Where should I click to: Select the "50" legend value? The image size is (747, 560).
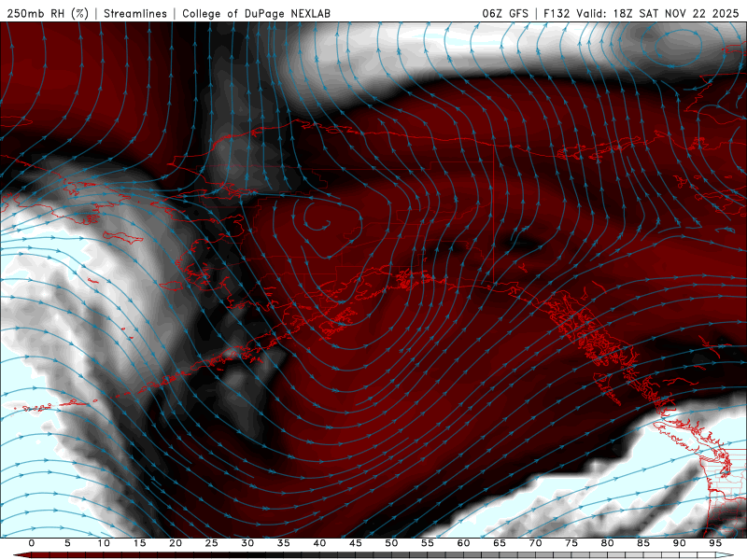(391, 543)
